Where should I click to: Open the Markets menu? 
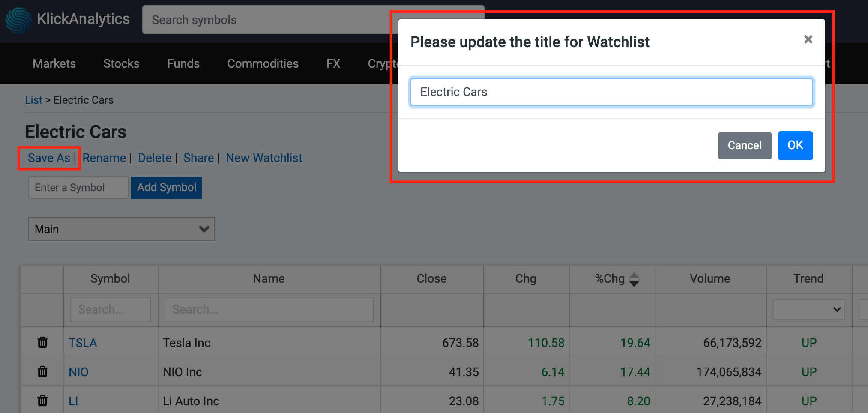pyautogui.click(x=54, y=63)
